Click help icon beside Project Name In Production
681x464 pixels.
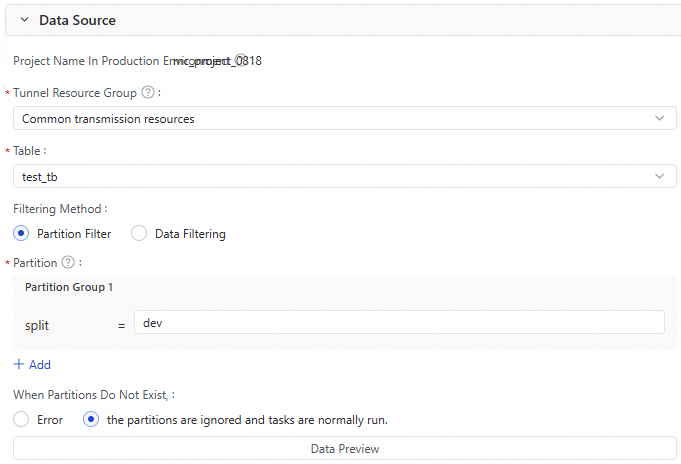click(x=240, y=61)
